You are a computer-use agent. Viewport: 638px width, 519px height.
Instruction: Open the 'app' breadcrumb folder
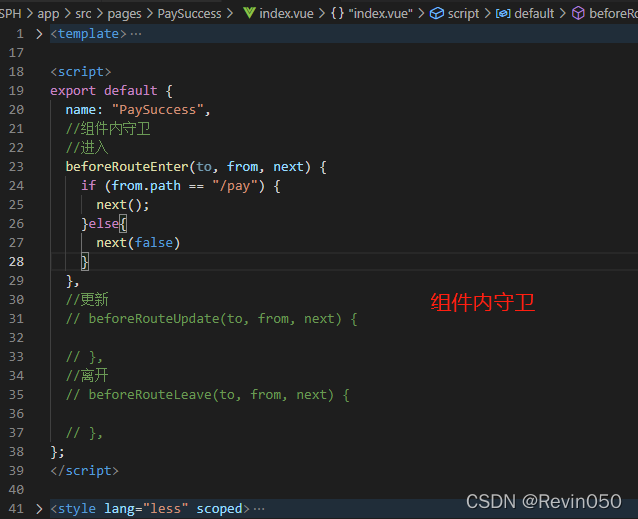pos(48,14)
